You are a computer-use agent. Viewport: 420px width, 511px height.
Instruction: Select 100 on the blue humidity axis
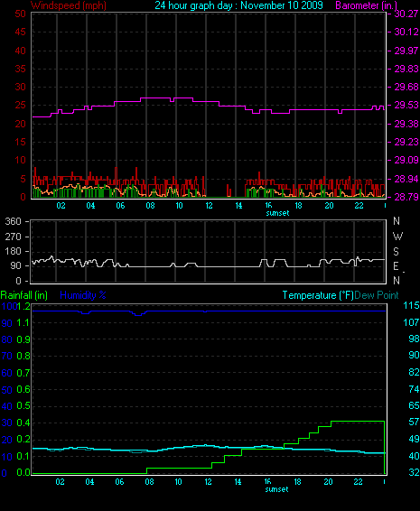coord(9,306)
